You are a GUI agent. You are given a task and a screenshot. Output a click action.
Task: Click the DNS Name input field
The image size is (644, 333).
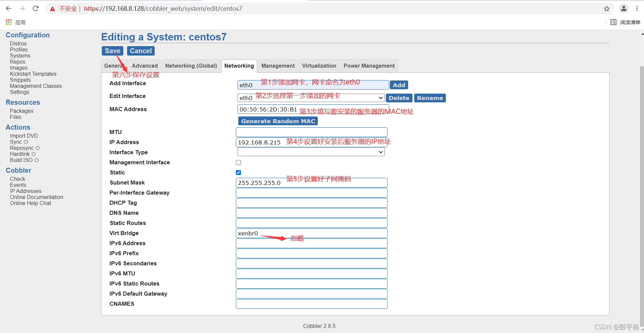312,213
